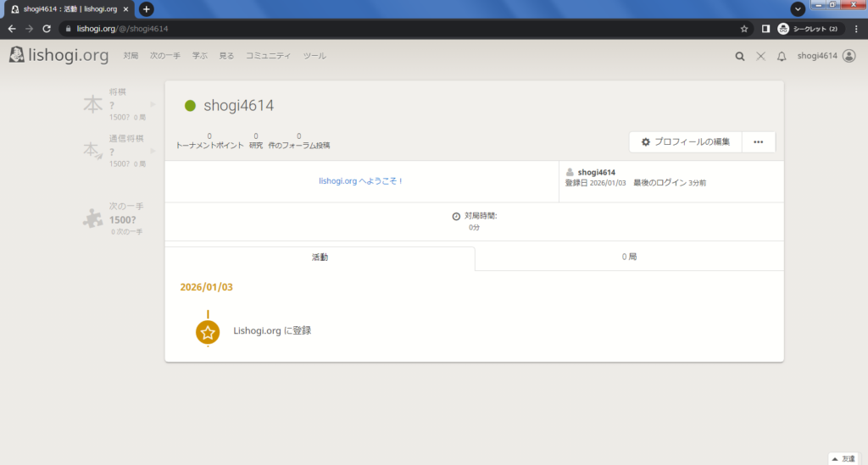Go back with browser back arrow
Screen dimensions: 868x465
(x=12, y=29)
